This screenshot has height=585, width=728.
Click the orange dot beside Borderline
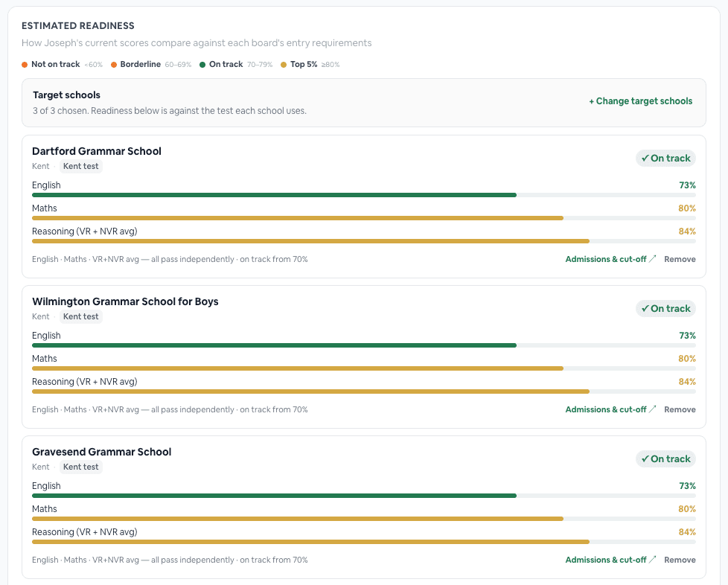[114, 65]
